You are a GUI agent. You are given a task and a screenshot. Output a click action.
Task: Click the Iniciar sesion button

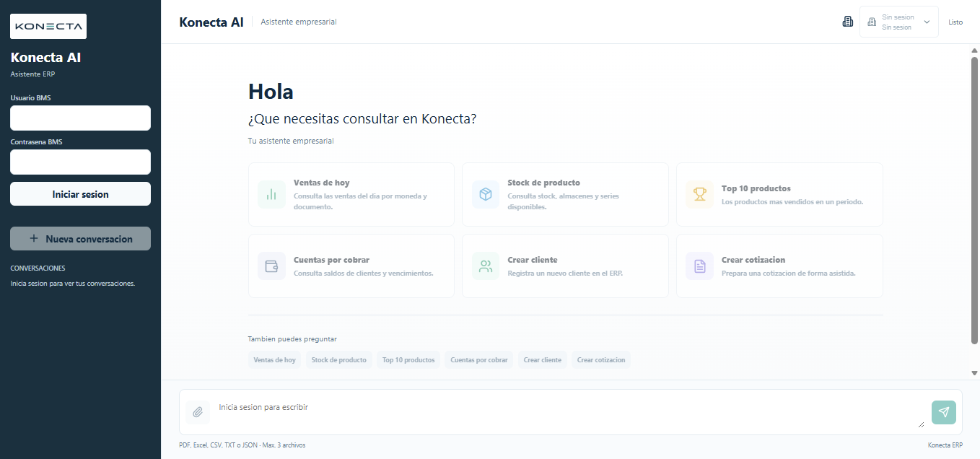[x=80, y=194]
